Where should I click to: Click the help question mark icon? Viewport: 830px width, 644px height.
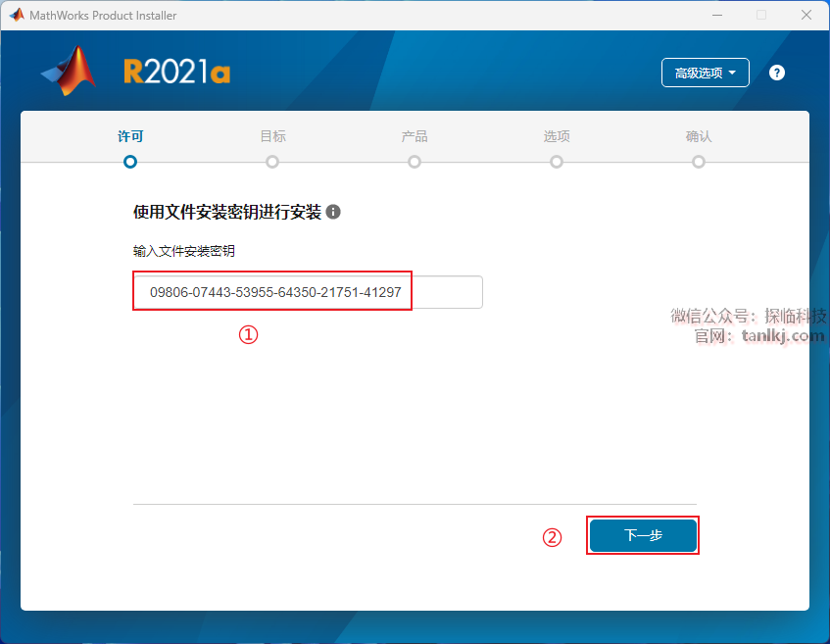(x=776, y=73)
